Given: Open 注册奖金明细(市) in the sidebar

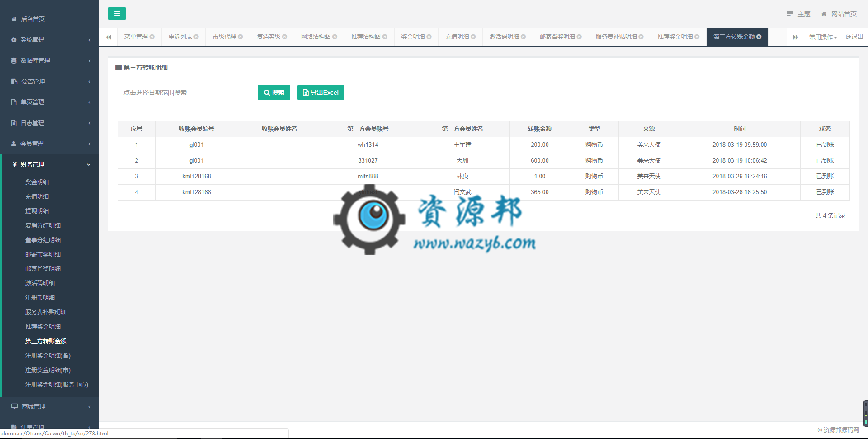Looking at the screenshot, I should click(48, 370).
